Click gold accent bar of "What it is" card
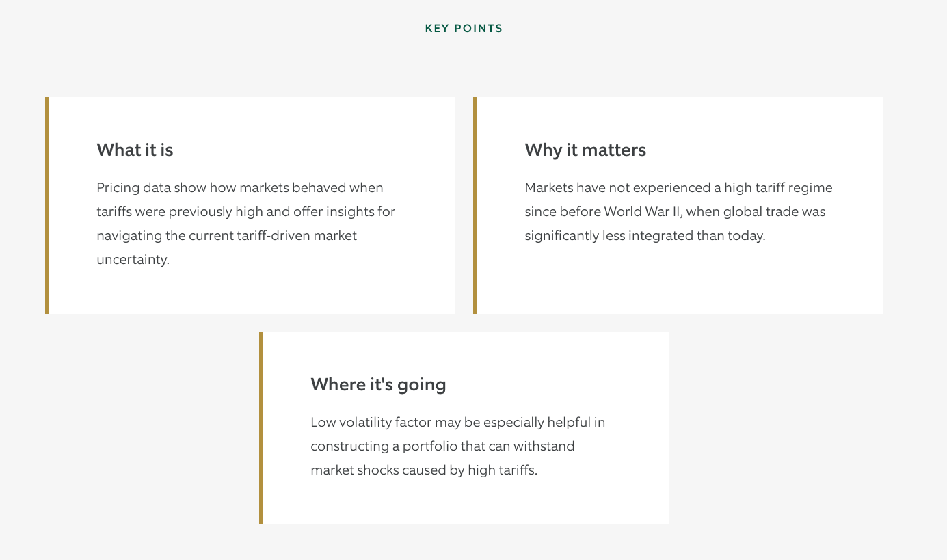 [46, 205]
